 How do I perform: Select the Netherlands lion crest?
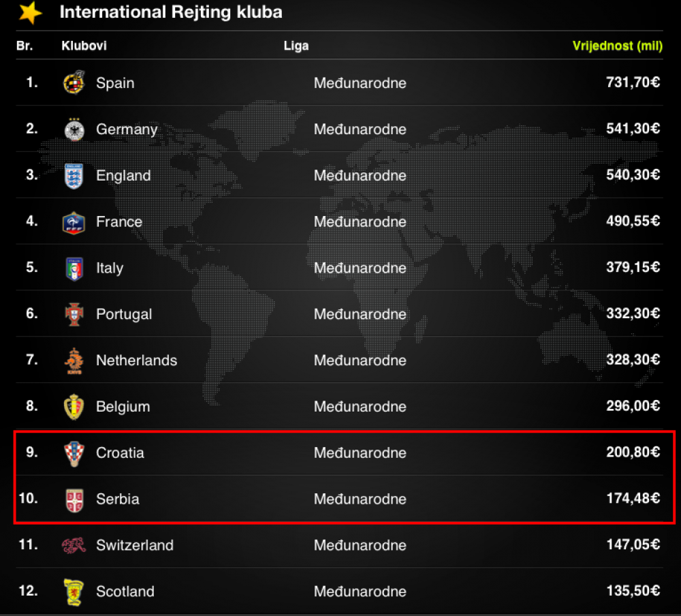[74, 361]
